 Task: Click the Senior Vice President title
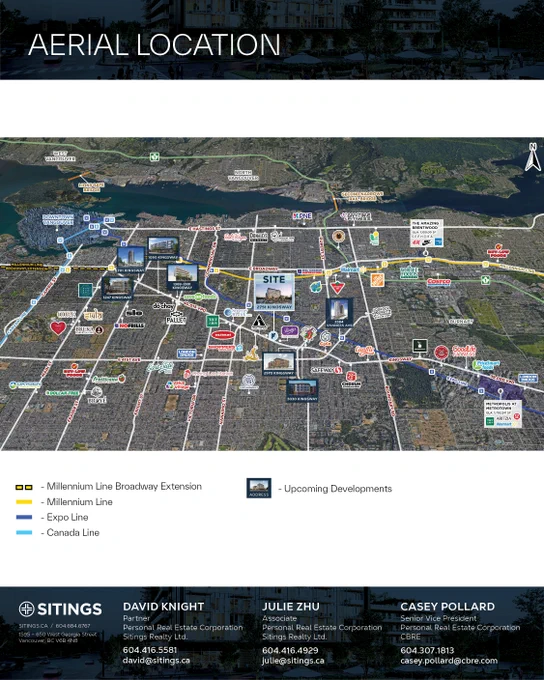(438, 618)
